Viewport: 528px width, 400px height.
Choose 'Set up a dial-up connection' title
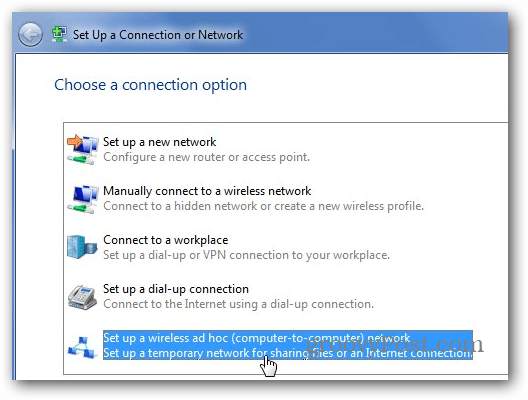coord(176,289)
